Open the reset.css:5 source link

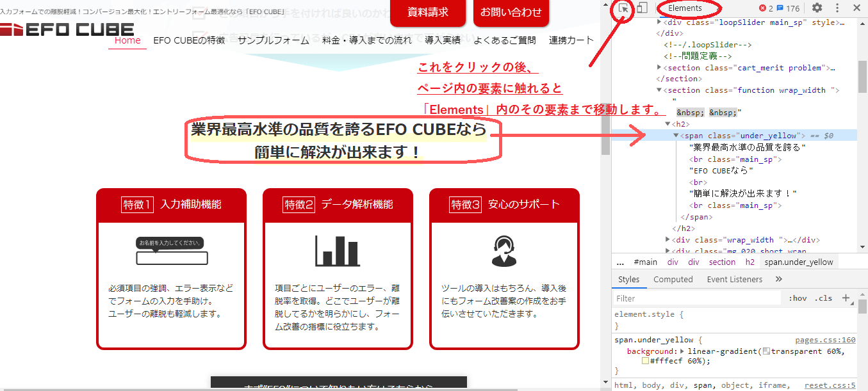[x=830, y=385]
